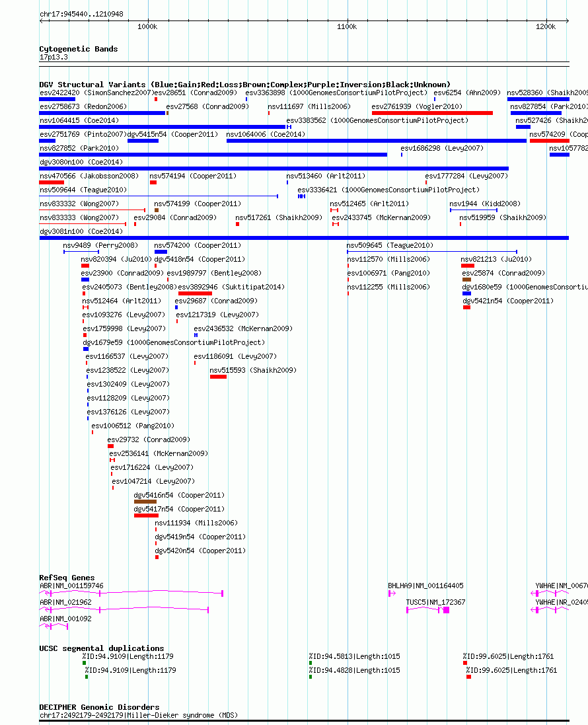Select the nsv574200 (Cooper2011) label

click(198, 245)
